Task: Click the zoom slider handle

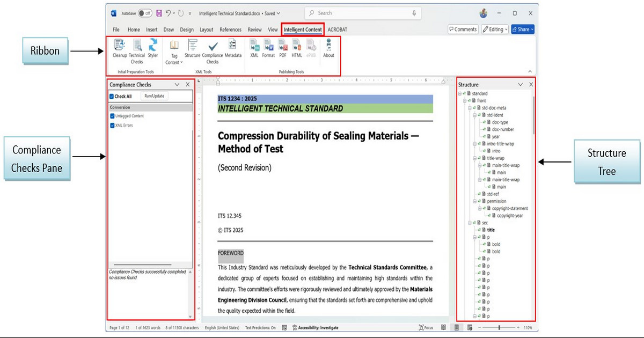Action: (500, 327)
